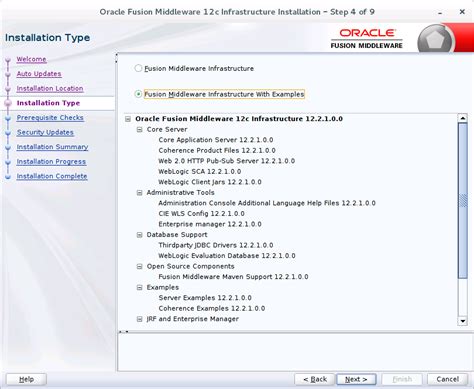Click the Examples category label

pyautogui.click(x=163, y=288)
